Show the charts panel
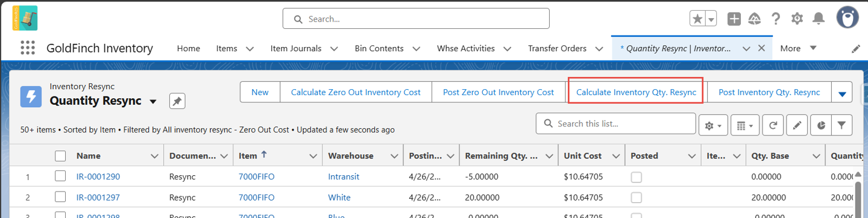The height and width of the screenshot is (218, 868). [x=821, y=125]
